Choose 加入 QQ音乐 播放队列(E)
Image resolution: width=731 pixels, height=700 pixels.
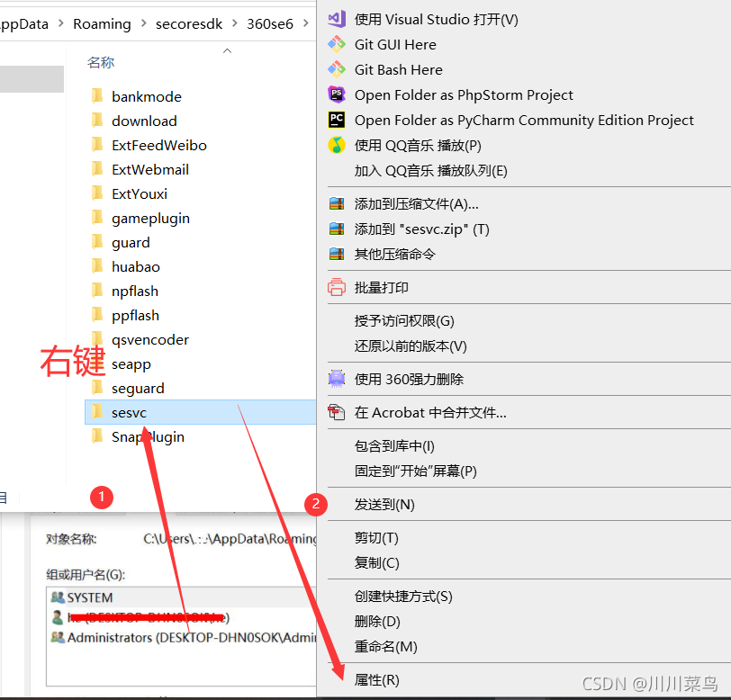tap(430, 170)
